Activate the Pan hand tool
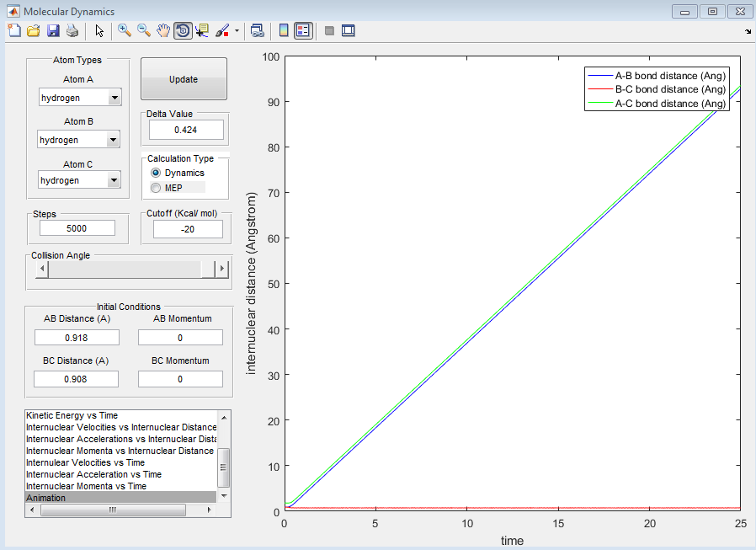 coord(163,31)
